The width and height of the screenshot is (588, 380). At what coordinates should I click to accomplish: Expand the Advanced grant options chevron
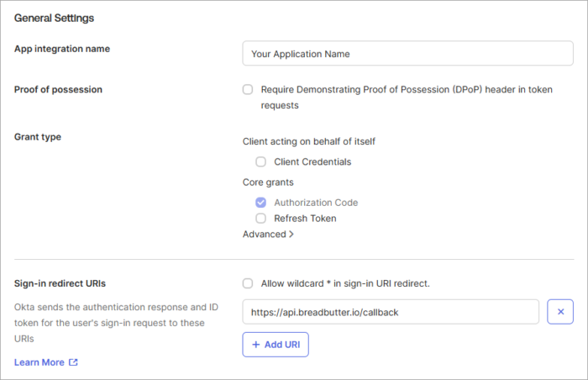pos(291,235)
